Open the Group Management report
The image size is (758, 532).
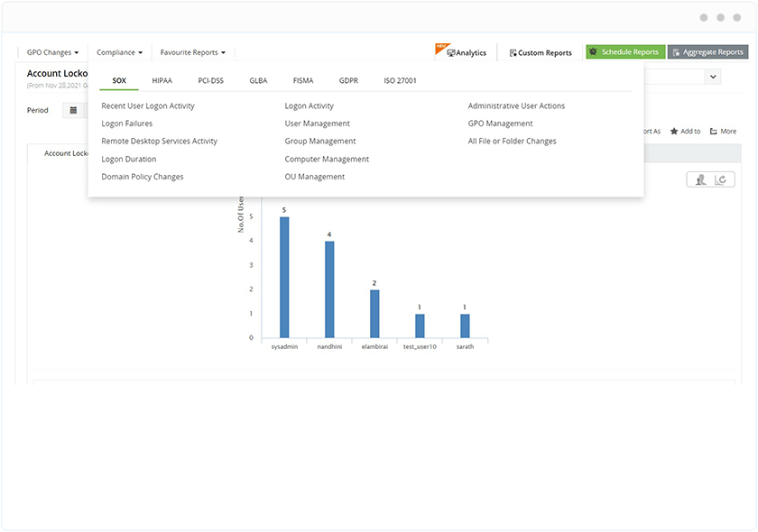tap(320, 141)
